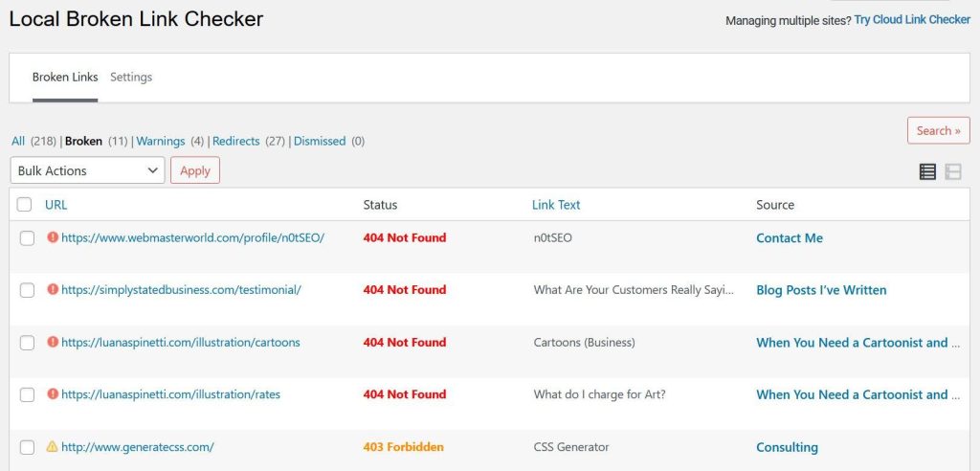Click 'What Are Your Customers Really Sayi...' text

[634, 290]
